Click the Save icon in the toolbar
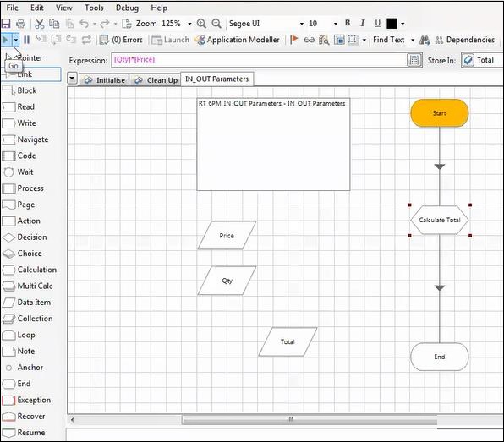504x442 pixels. [x=6, y=24]
